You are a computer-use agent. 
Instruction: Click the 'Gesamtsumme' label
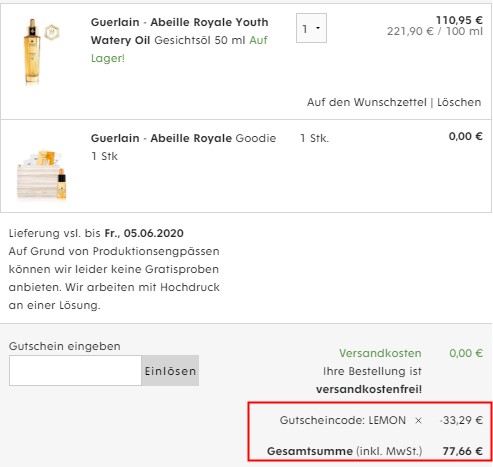[x=310, y=451]
